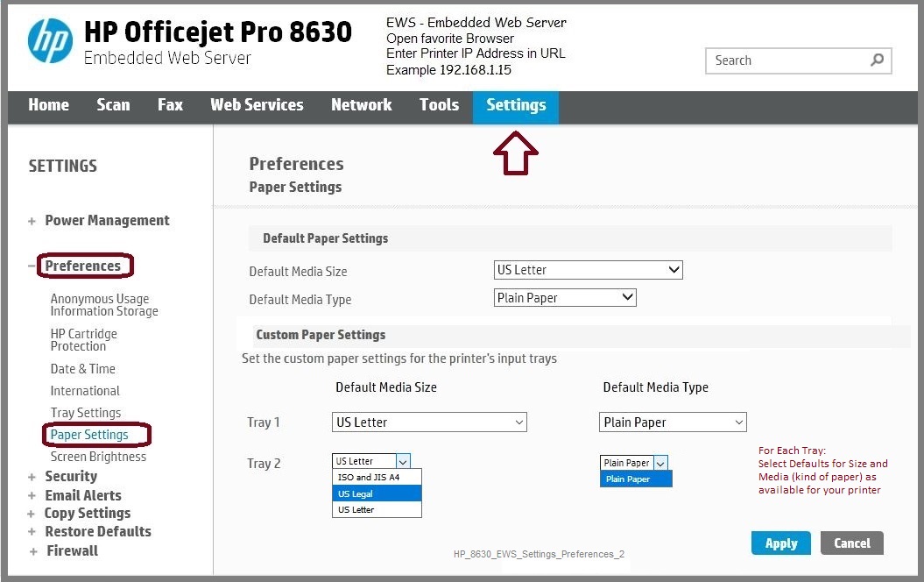Choose ISO and JIS A4 for Tray 2
The height and width of the screenshot is (582, 924).
377,477
